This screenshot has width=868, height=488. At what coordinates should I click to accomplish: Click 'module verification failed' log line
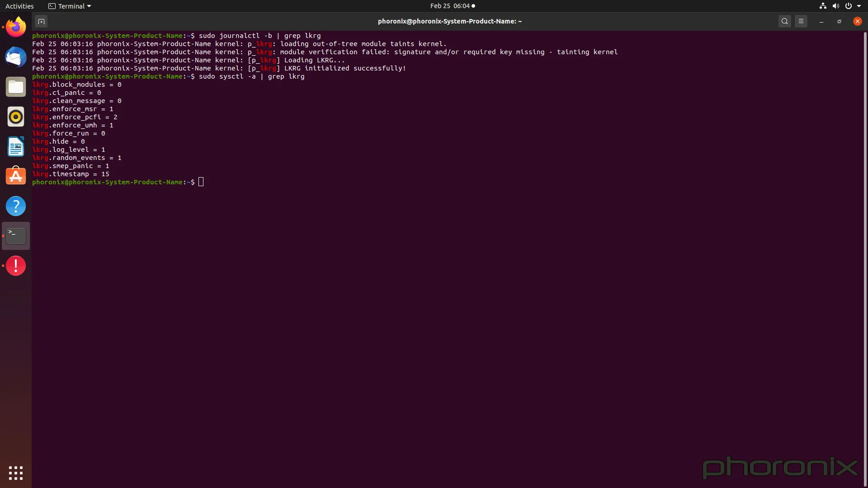pos(325,52)
